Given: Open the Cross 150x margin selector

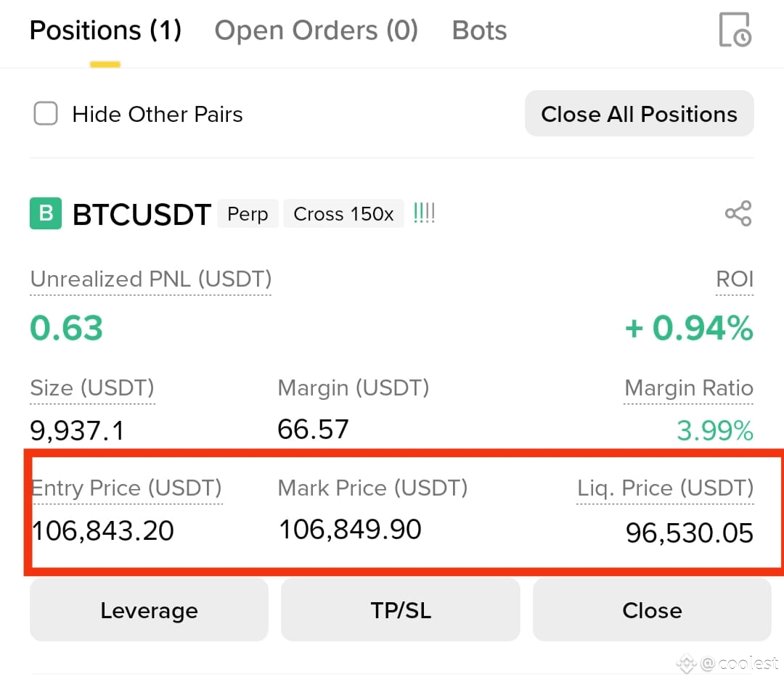Looking at the screenshot, I should 343,213.
